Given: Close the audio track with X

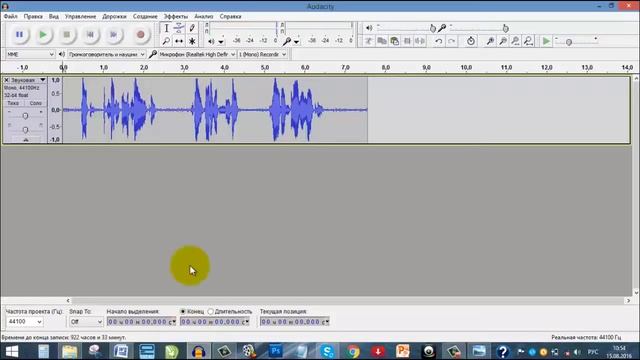Looking at the screenshot, I should coord(6,80).
